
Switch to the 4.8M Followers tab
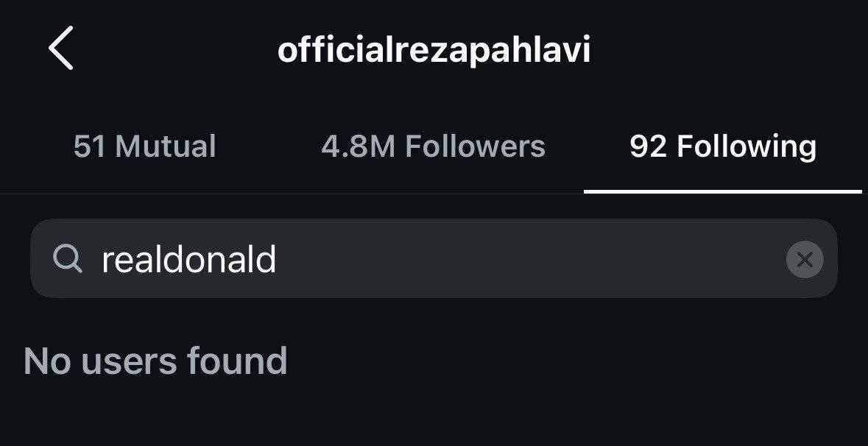coord(434,146)
